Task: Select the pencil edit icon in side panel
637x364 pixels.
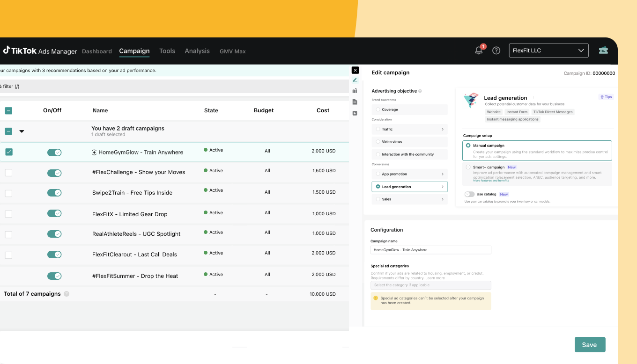Action: click(355, 80)
